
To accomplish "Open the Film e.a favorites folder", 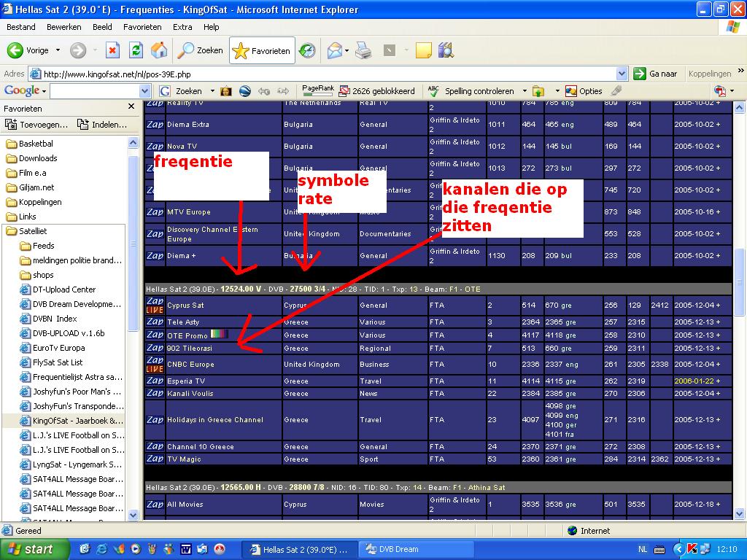I will pos(26,173).
